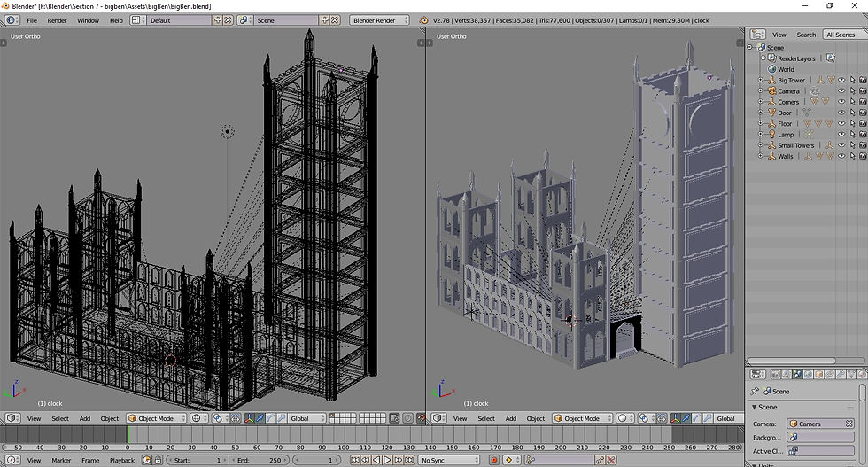The width and height of the screenshot is (868, 467).
Task: Open No Sync dropdown in timeline
Action: click(x=449, y=460)
